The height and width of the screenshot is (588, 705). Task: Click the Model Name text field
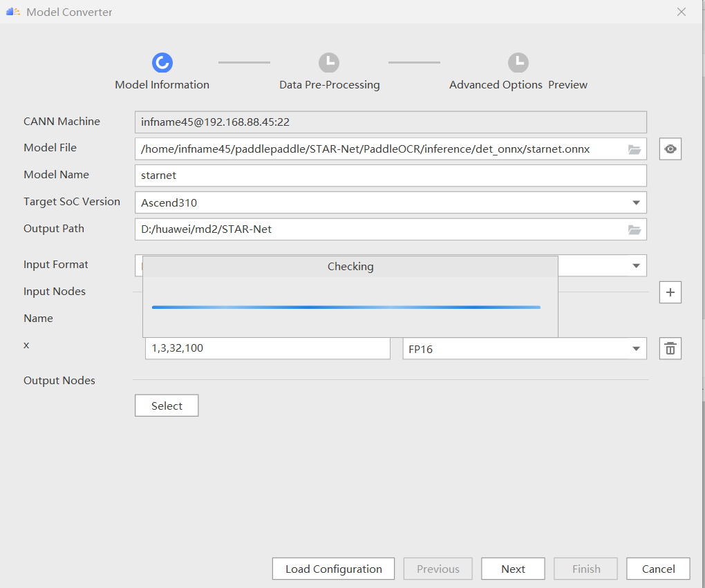[x=391, y=176]
